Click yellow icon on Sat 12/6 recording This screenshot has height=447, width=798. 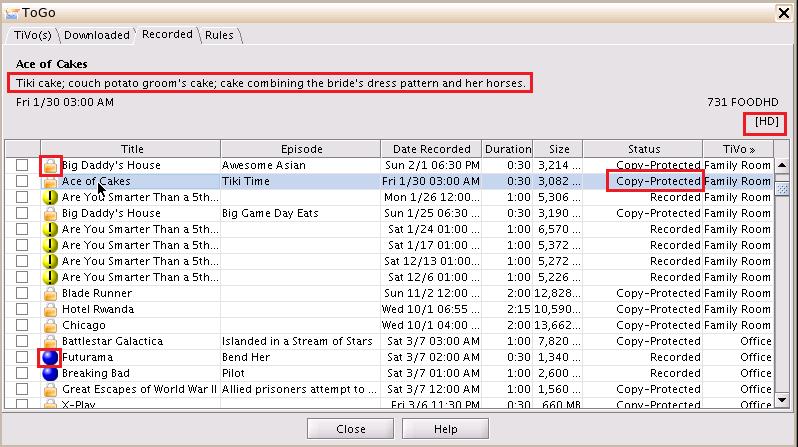coord(50,277)
